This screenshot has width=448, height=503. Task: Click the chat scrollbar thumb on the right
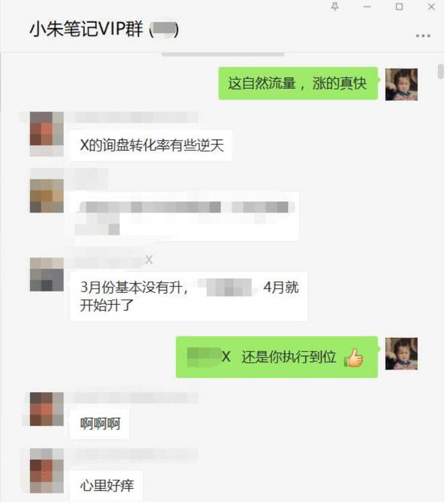pos(441,71)
